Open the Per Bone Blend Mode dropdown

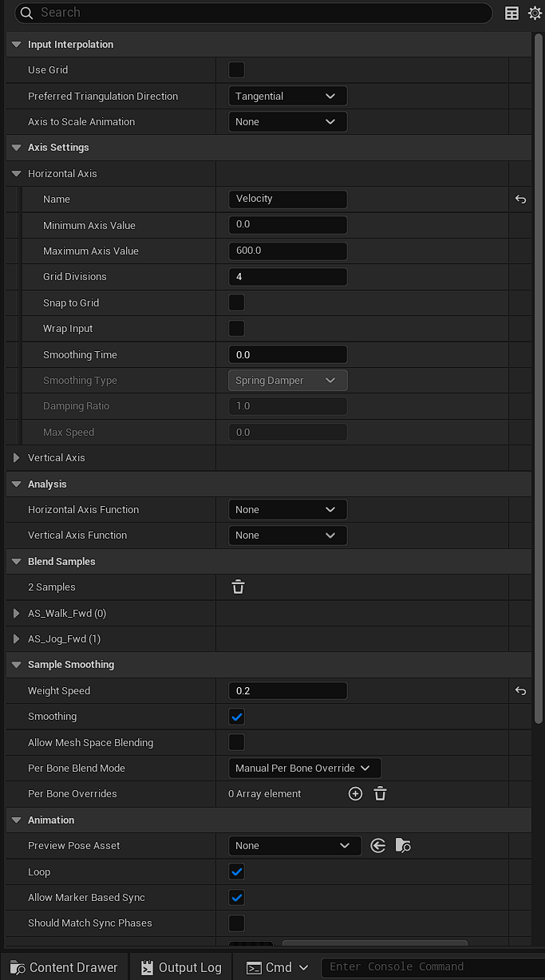point(304,769)
